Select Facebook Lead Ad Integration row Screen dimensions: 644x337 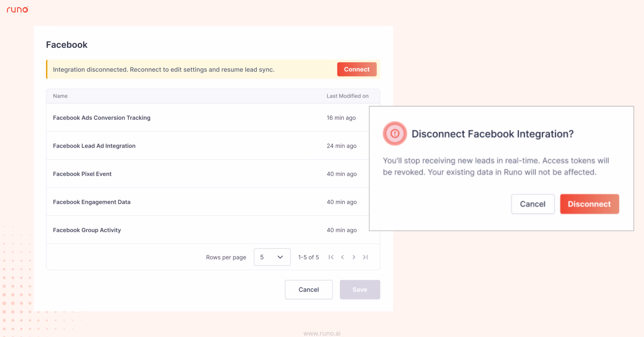[x=208, y=146]
